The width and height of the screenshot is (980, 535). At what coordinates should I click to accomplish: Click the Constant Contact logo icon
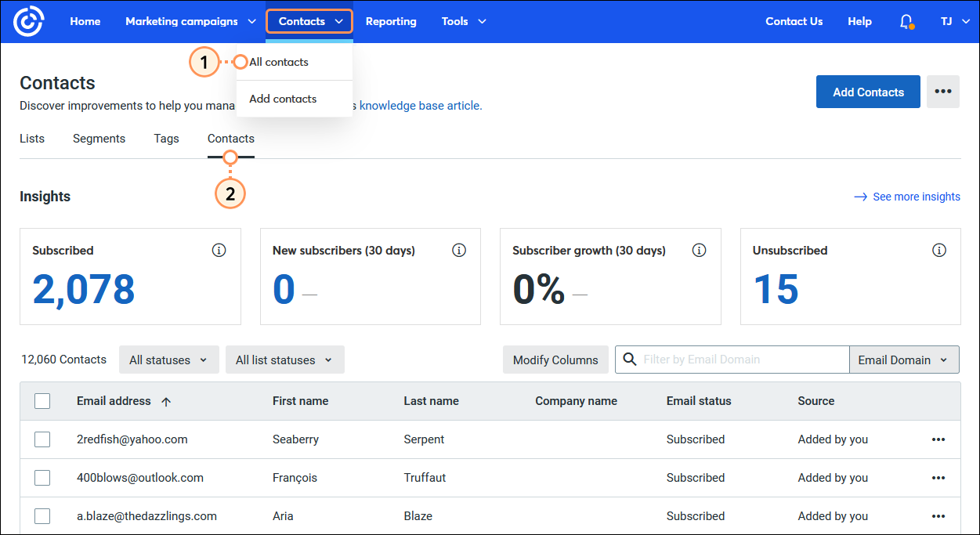click(x=29, y=22)
